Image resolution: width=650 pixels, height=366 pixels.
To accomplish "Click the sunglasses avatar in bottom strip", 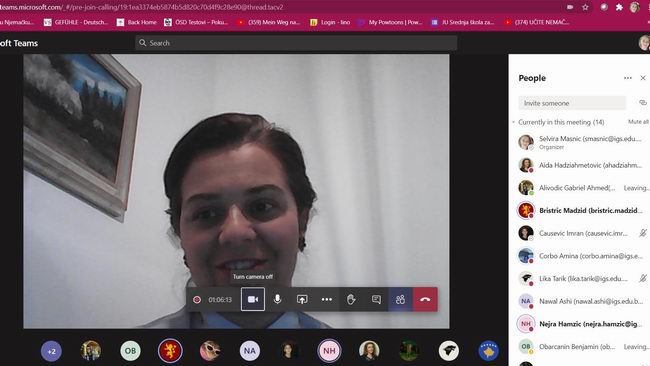I will (x=210, y=351).
